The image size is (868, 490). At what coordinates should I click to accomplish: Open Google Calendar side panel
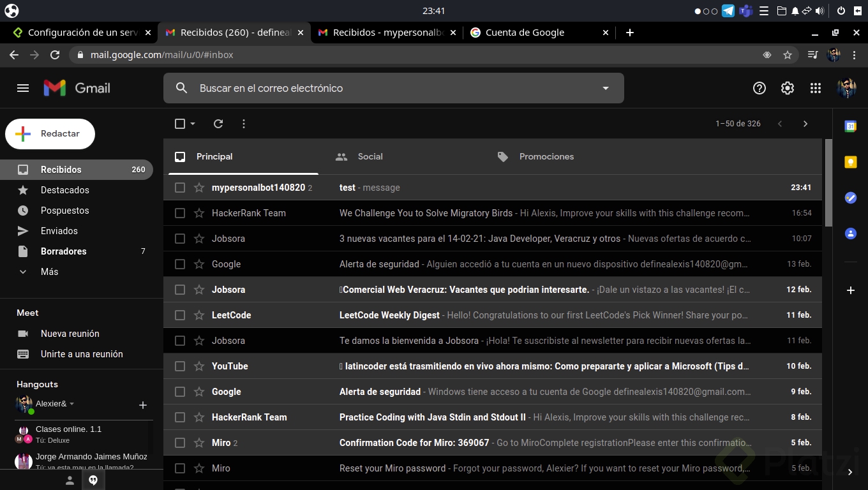tap(850, 126)
